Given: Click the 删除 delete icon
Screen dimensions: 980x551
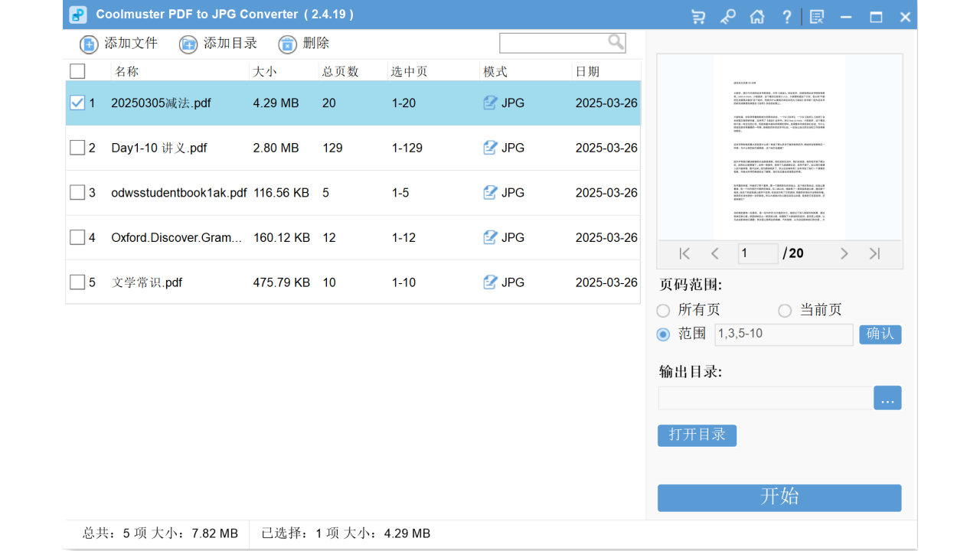Looking at the screenshot, I should tap(287, 44).
